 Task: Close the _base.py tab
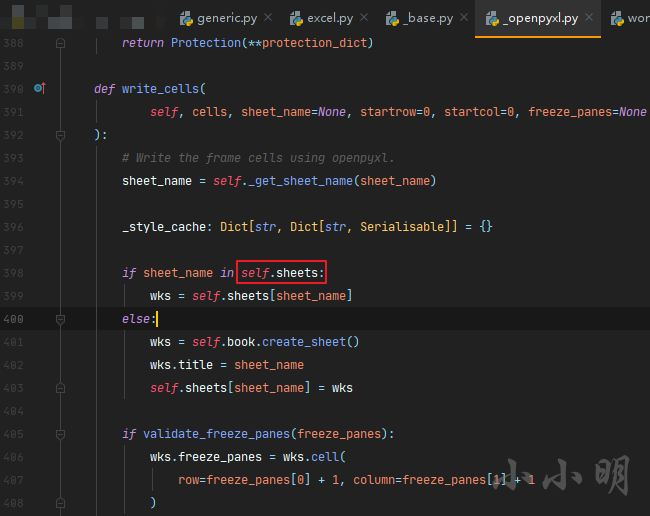(464, 18)
